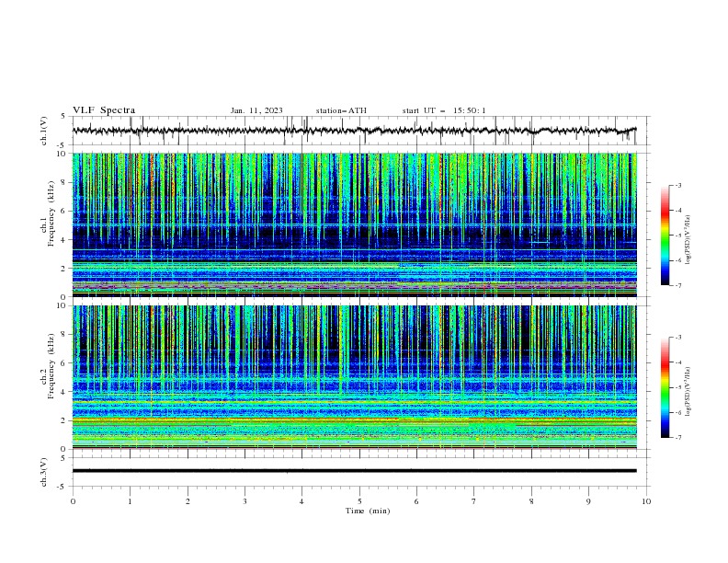Image resolution: width=728 pixels, height=563 pixels.
Task: Click inside the ch.2 spectrogram panel
Action: pyautogui.click(x=355, y=377)
